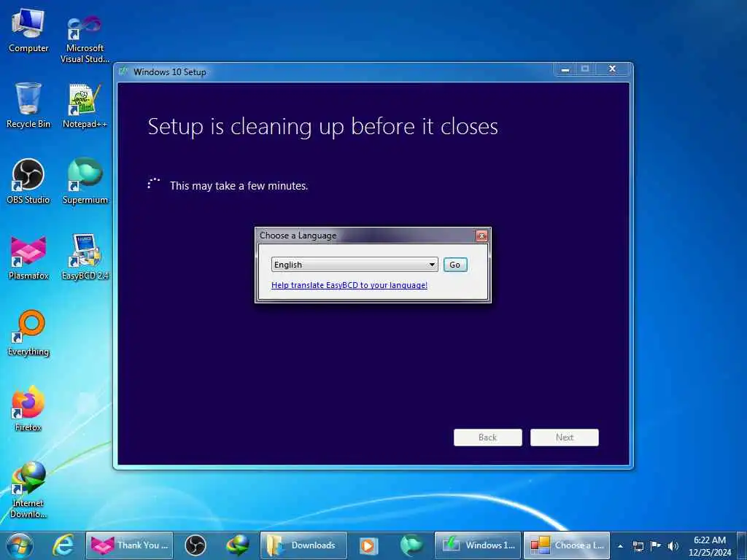Open the Computer desktop icon

[x=28, y=31]
